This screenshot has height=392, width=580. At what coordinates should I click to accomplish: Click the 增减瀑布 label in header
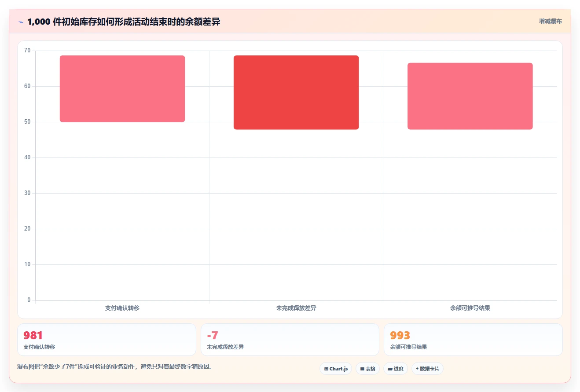pyautogui.click(x=550, y=21)
